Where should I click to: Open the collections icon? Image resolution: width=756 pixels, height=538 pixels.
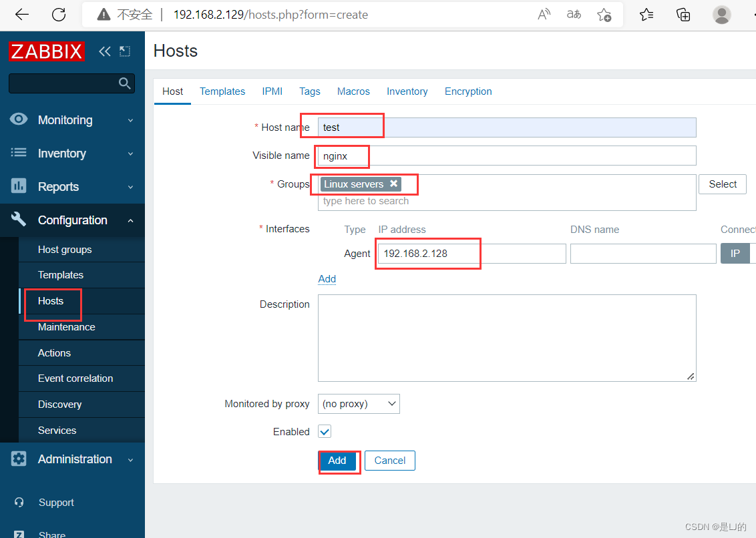point(683,15)
